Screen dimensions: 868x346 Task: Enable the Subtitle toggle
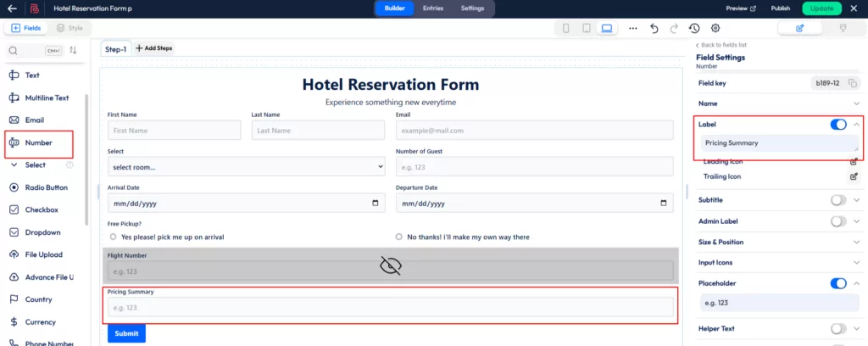[x=838, y=200]
